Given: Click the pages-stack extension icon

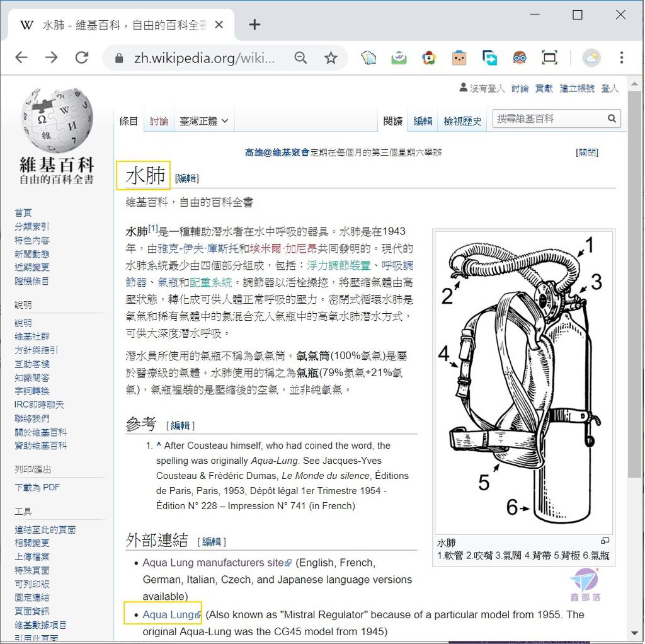Looking at the screenshot, I should pos(368,58).
